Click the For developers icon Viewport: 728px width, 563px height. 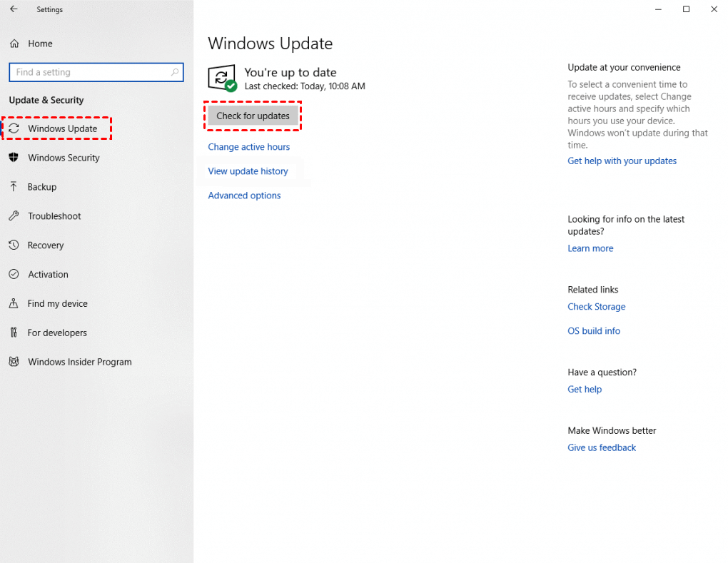pos(14,333)
